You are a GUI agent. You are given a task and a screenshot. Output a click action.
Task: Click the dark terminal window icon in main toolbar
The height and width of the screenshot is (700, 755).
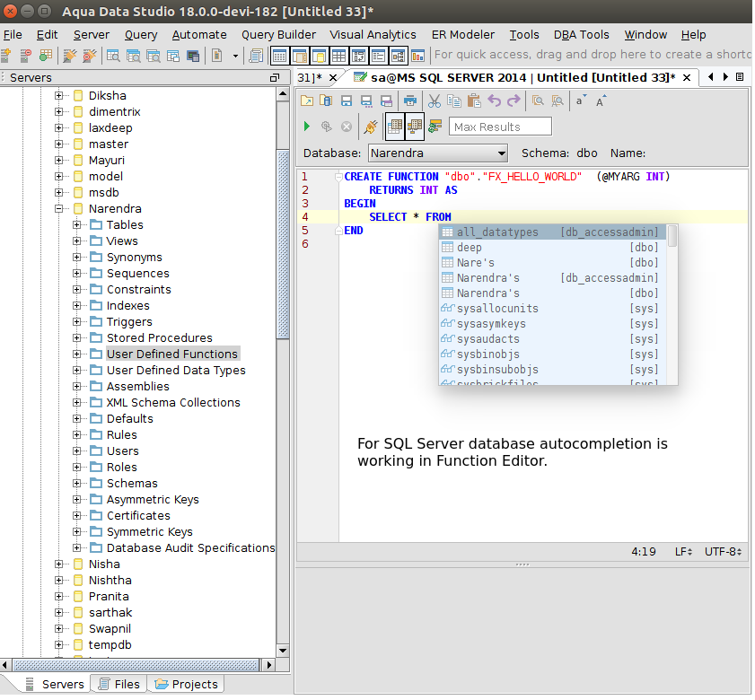[x=193, y=56]
